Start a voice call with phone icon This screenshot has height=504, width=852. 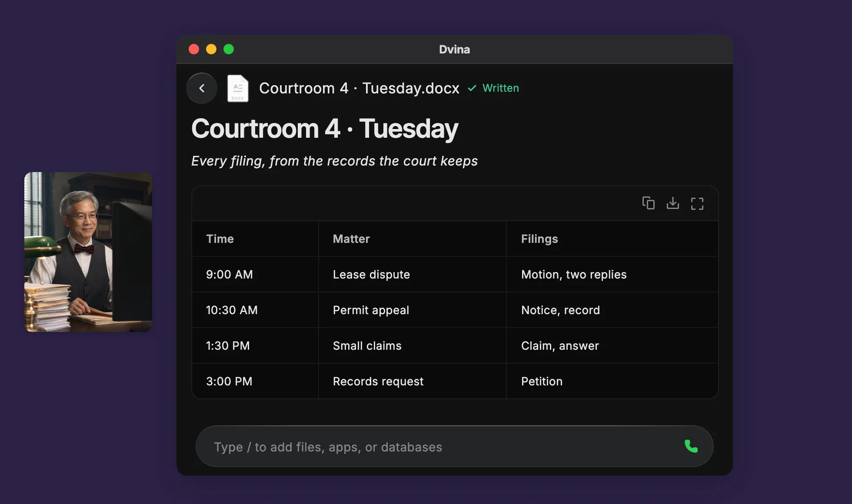pos(691,446)
